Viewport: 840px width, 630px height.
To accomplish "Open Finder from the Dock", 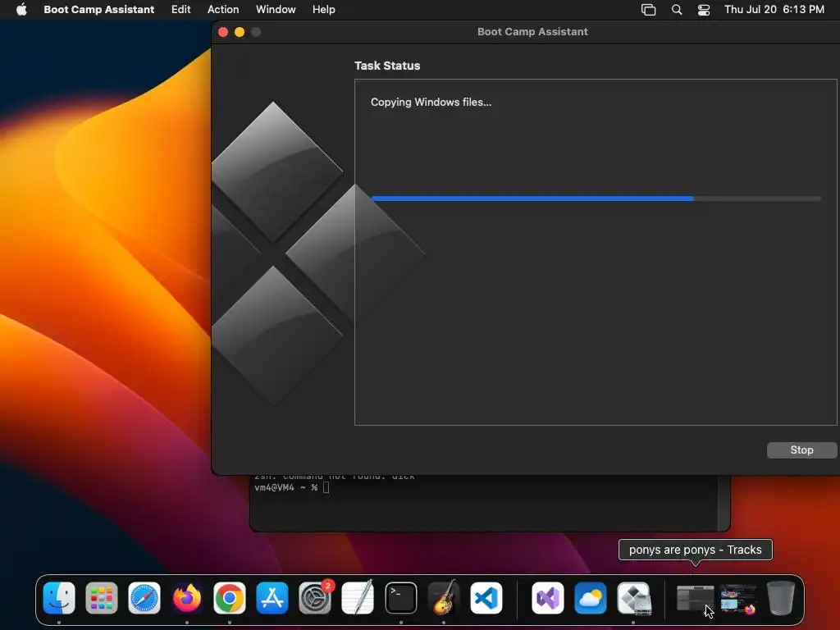I will coord(59,598).
